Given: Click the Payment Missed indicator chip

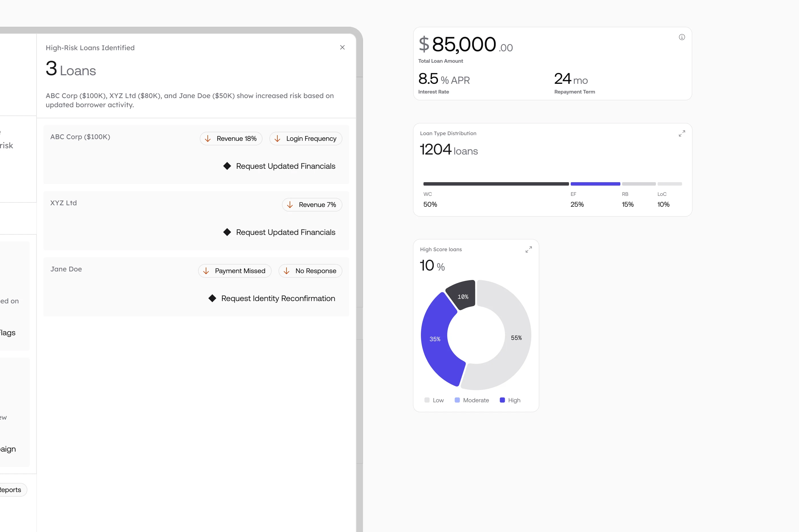Looking at the screenshot, I should [235, 271].
